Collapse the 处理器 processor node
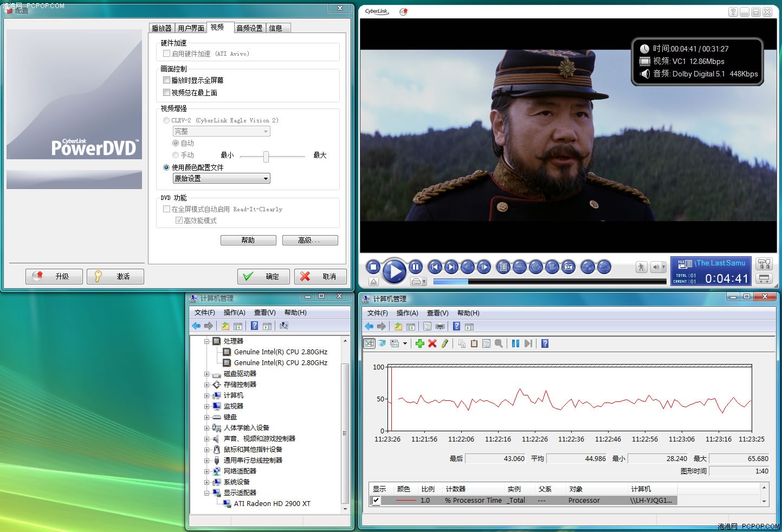The image size is (782, 532). (x=206, y=341)
